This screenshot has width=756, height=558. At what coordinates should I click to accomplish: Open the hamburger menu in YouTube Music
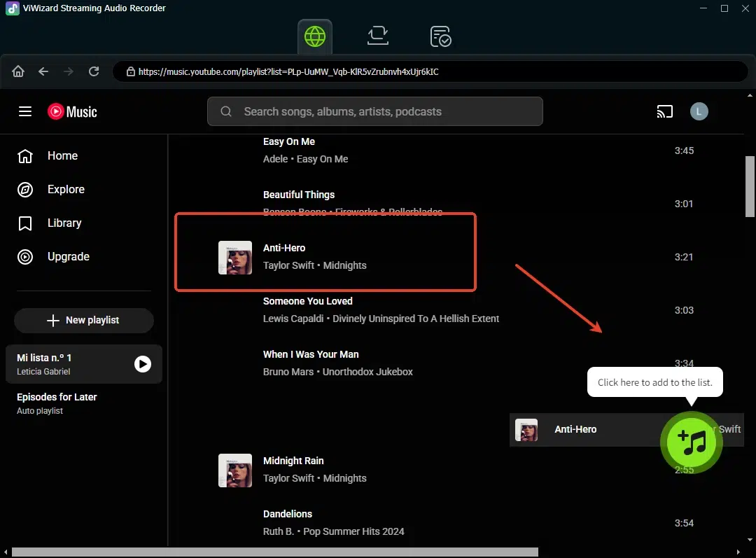coord(25,111)
